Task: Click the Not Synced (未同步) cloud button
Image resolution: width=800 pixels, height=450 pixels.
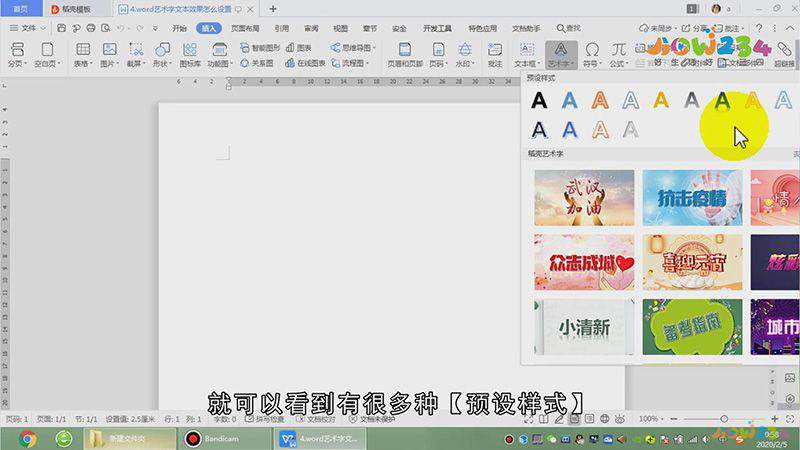Action: click(x=657, y=28)
